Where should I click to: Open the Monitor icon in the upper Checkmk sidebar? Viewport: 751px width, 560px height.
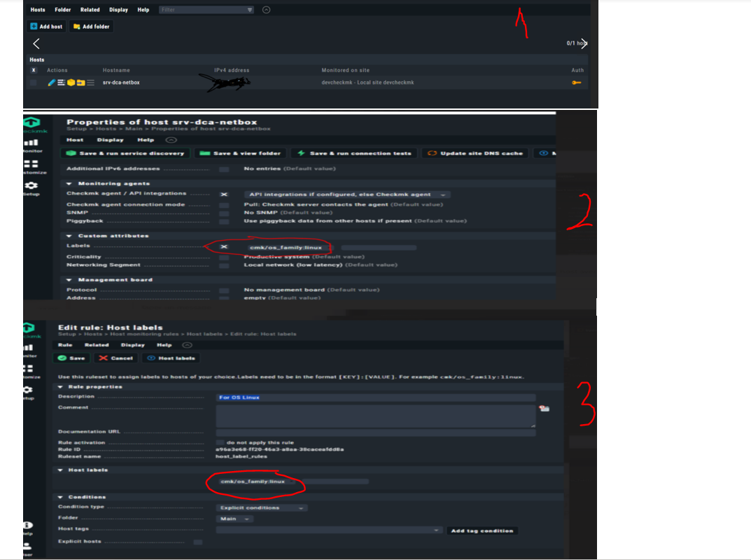31,144
